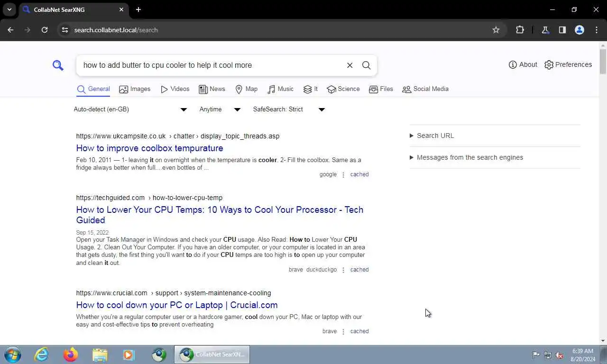The image size is (607, 364).
Task: Open cached link for techguided result
Action: [359, 270]
